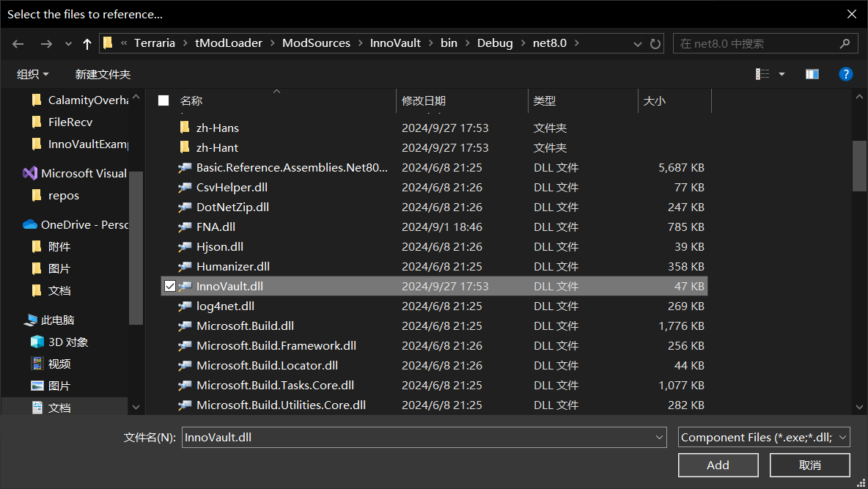868x489 pixels.
Task: Uncheck the InnoVault.dll checkbox
Action: [170, 287]
